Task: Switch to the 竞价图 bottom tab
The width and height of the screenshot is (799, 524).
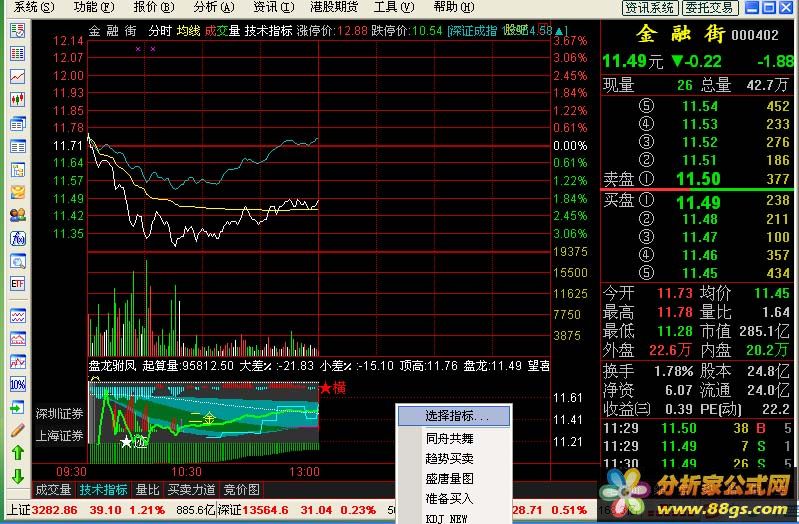Action: point(242,490)
